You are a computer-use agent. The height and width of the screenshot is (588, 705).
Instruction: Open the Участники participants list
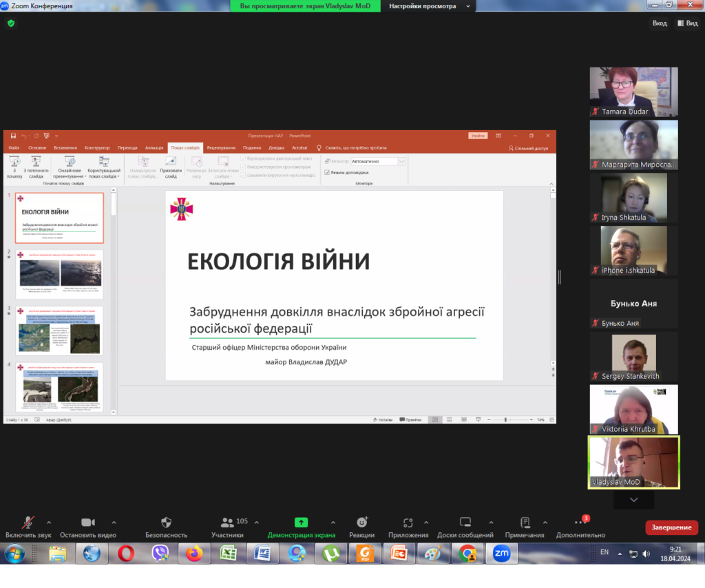pos(227,523)
